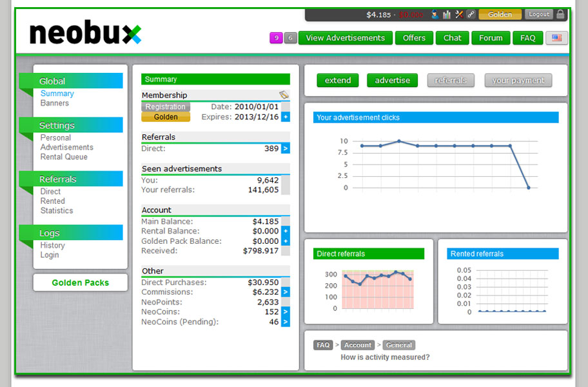
Task: Click the General breadcrumb tag
Action: pyautogui.click(x=398, y=345)
